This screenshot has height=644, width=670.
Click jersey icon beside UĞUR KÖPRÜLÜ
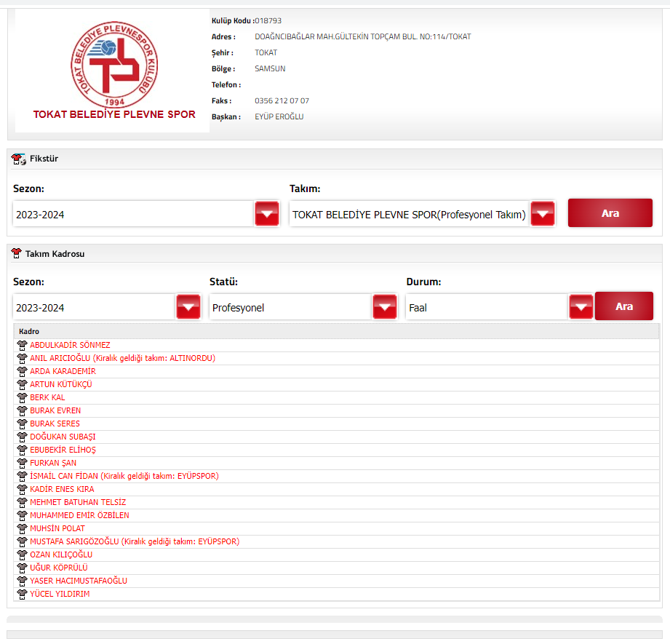coord(23,568)
